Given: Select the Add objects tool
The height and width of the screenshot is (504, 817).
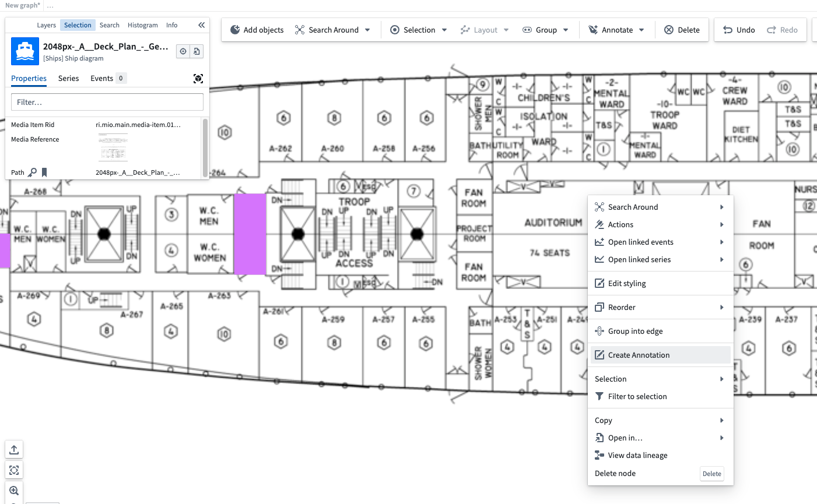Looking at the screenshot, I should coord(257,30).
